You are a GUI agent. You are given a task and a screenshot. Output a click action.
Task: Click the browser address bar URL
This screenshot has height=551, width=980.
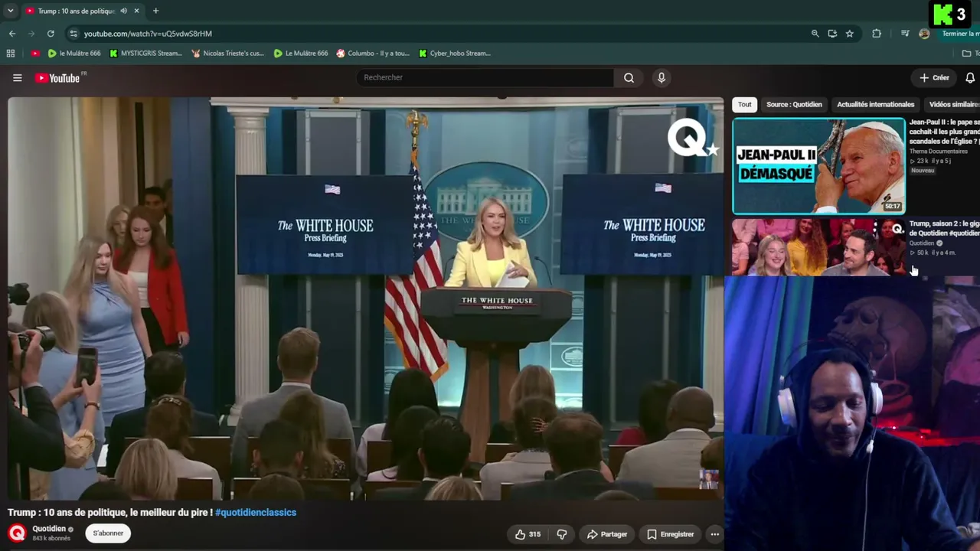[148, 34]
